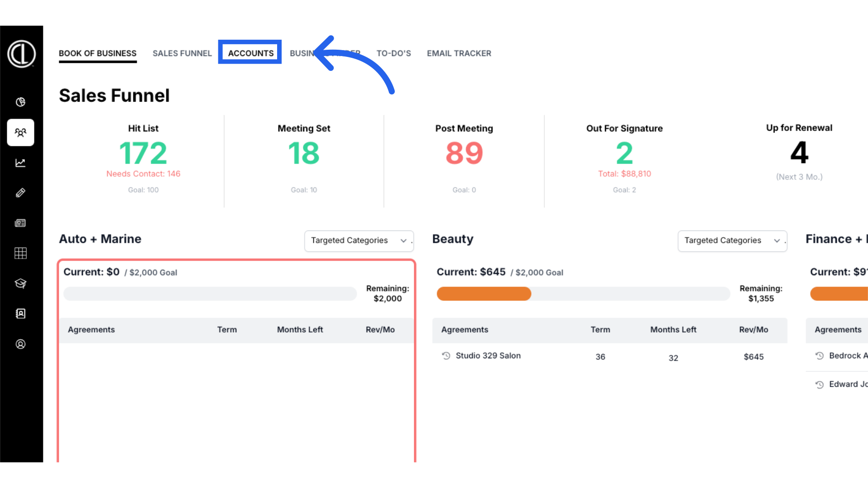Open the Sales Funnel tab

click(182, 53)
